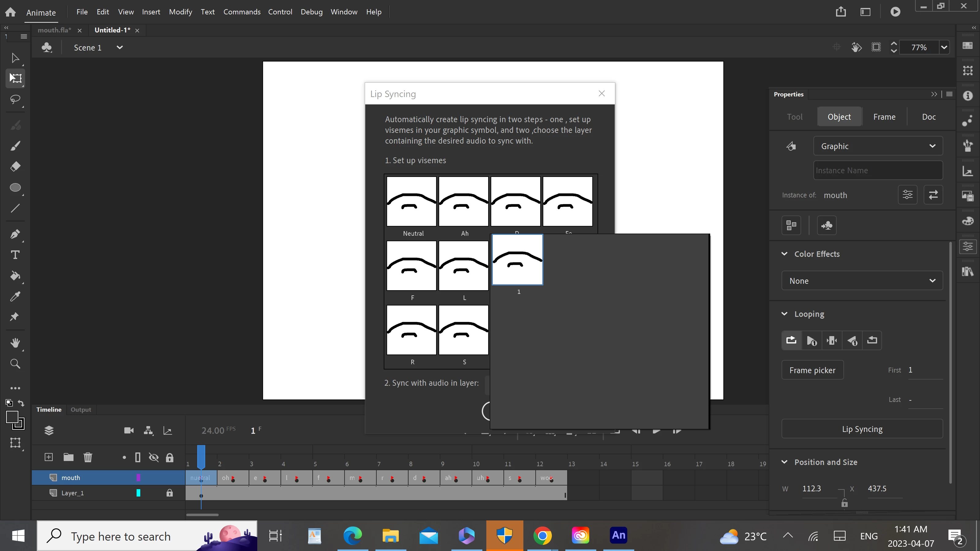
Task: Select the Text tool
Action: click(15, 255)
